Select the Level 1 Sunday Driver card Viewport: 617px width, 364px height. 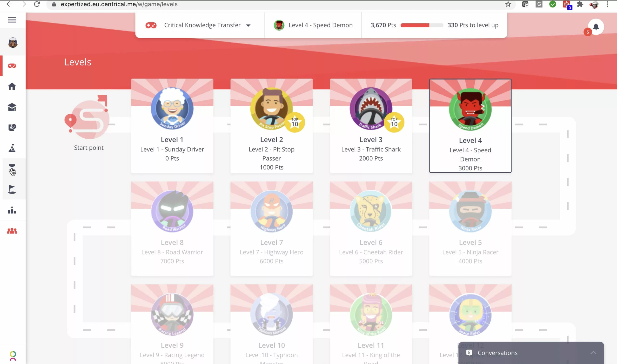pos(172,126)
